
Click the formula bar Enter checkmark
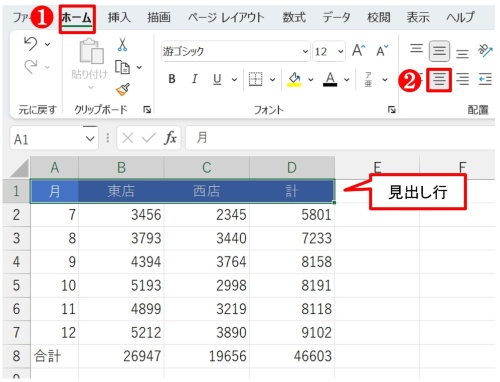(x=149, y=138)
